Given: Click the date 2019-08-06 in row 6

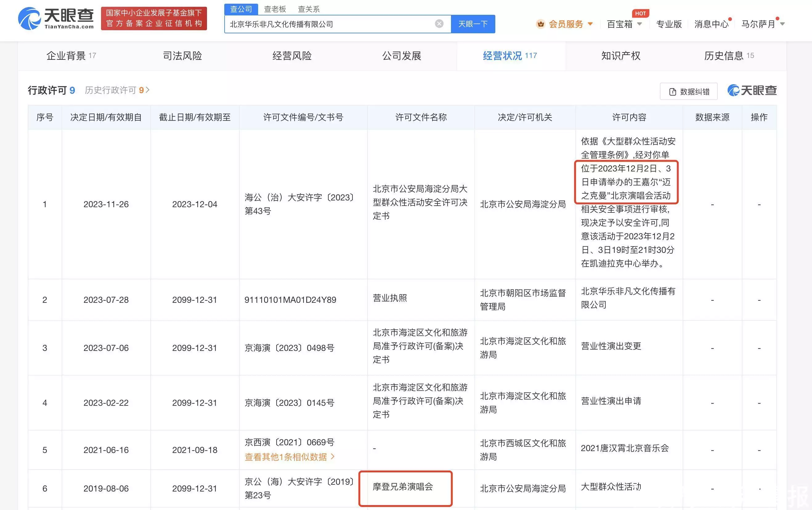Looking at the screenshot, I should pos(106,488).
